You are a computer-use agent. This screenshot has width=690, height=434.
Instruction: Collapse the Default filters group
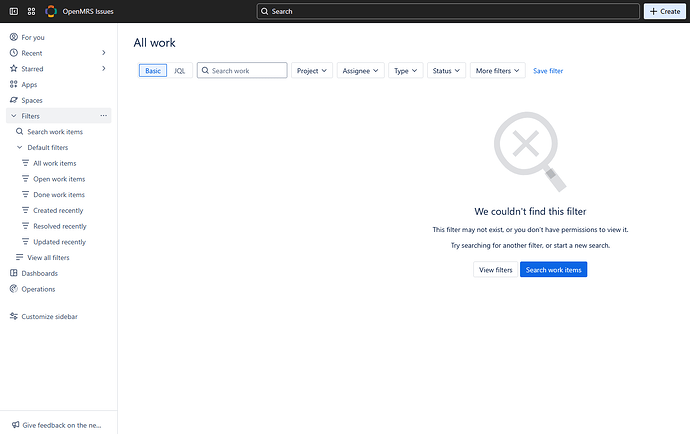pos(19,147)
